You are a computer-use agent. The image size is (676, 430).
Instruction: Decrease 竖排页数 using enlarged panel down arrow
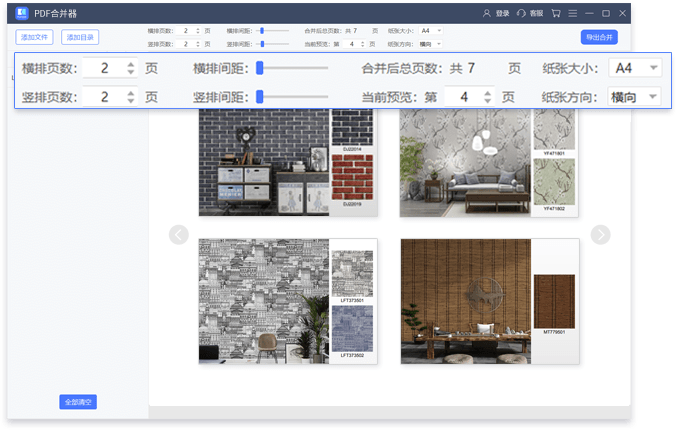click(x=130, y=102)
